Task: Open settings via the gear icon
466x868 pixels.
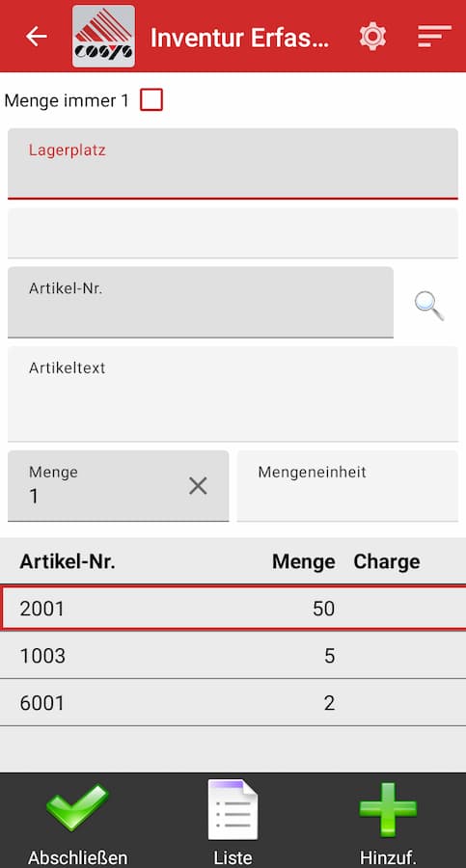Action: (x=372, y=36)
